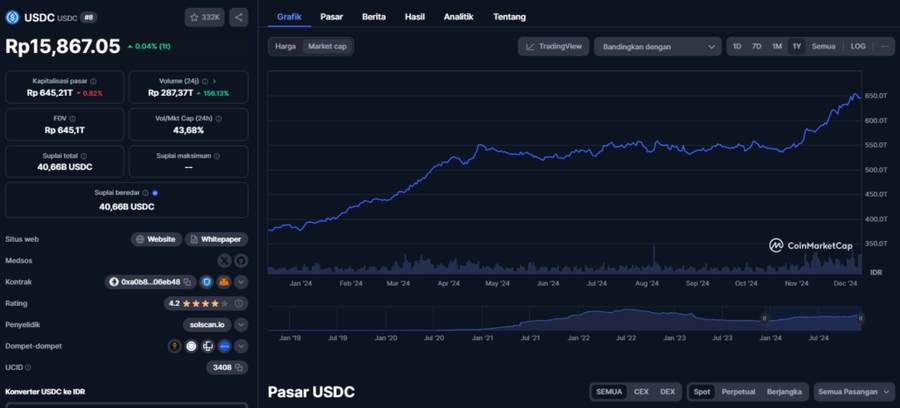The height and width of the screenshot is (408, 900).
Task: Show info icon for Vol/Mkt Cap (24h)
Action: coord(219,119)
